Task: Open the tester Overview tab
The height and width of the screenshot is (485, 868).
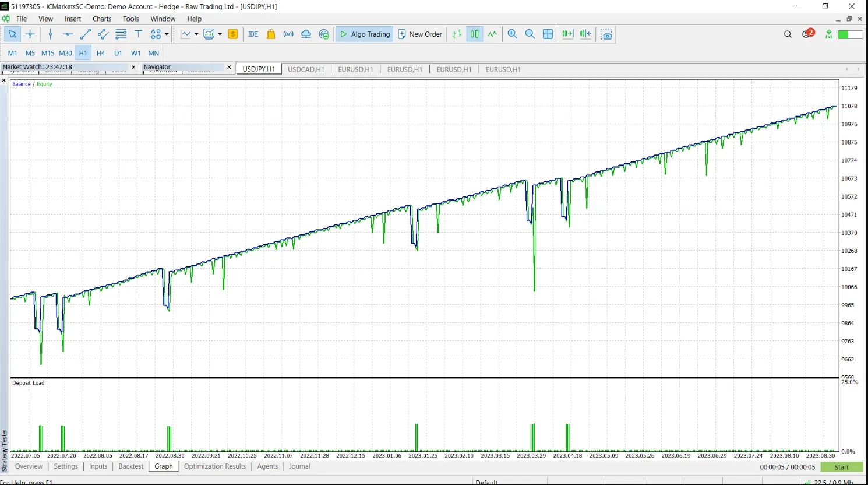Action: tap(29, 466)
